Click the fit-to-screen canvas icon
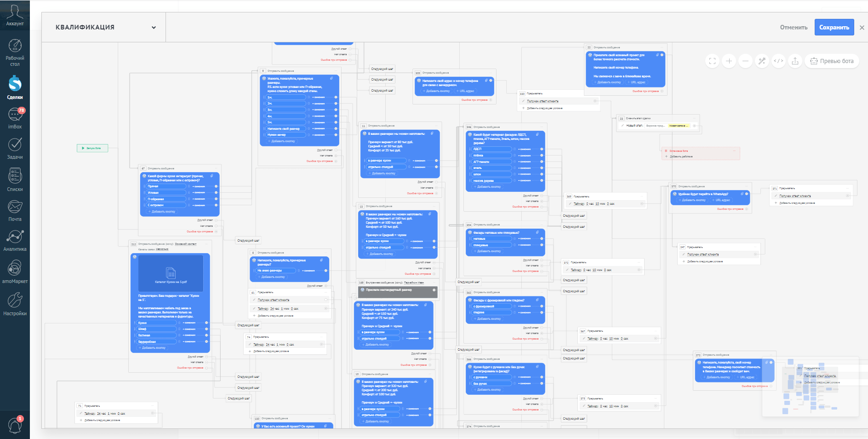868x439 pixels. 712,61
